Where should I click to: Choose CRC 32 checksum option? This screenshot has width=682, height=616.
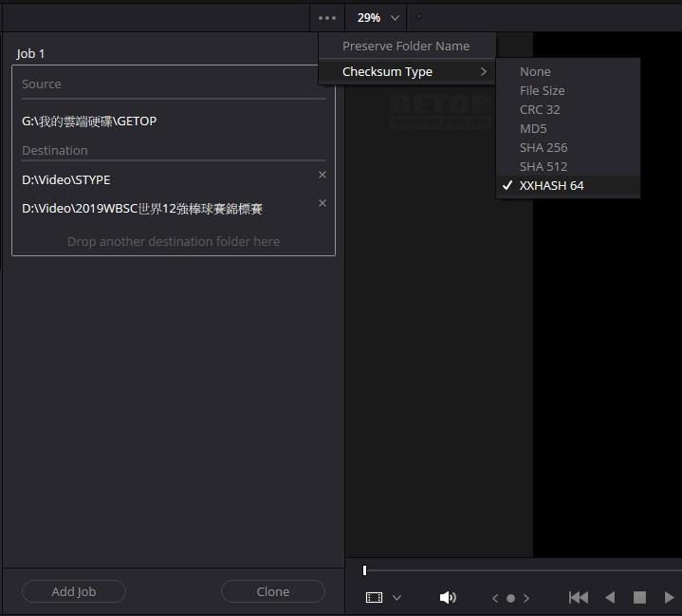coord(567,110)
